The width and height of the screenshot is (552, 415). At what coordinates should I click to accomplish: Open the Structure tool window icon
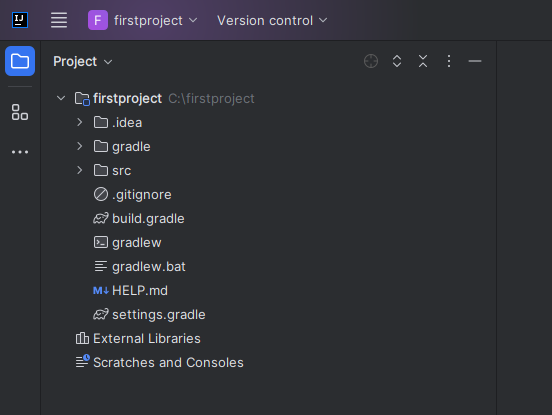coord(20,112)
